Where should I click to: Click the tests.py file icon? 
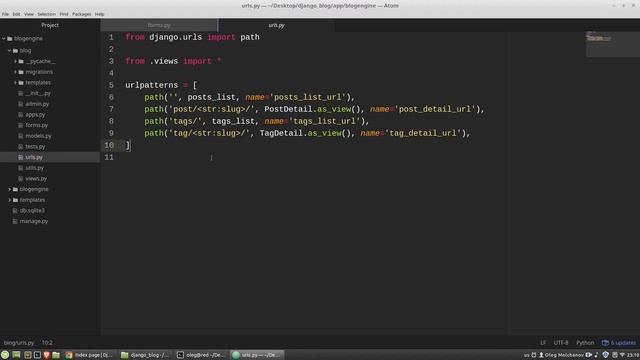[x=20, y=147]
